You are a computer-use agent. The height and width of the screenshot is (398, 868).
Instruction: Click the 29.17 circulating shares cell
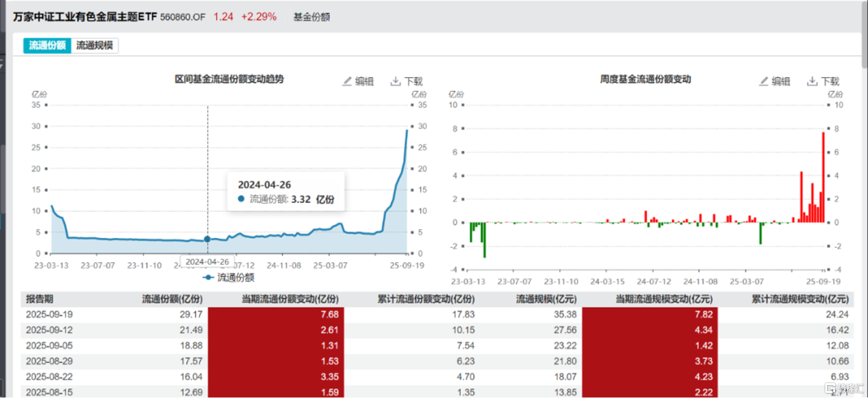click(x=191, y=314)
